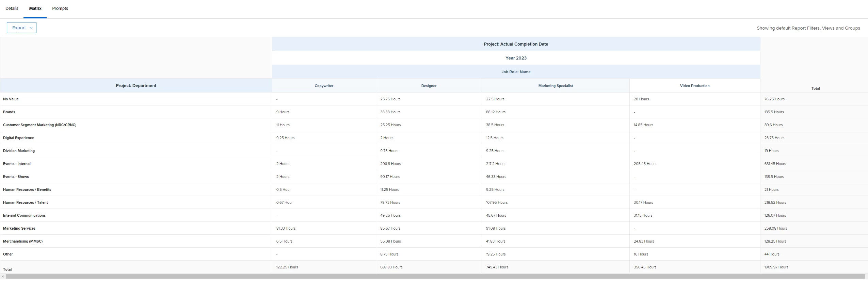Click the 88.12 Hours Marketing Specialist cell
Screen dimensions: 868x281
tap(556, 112)
